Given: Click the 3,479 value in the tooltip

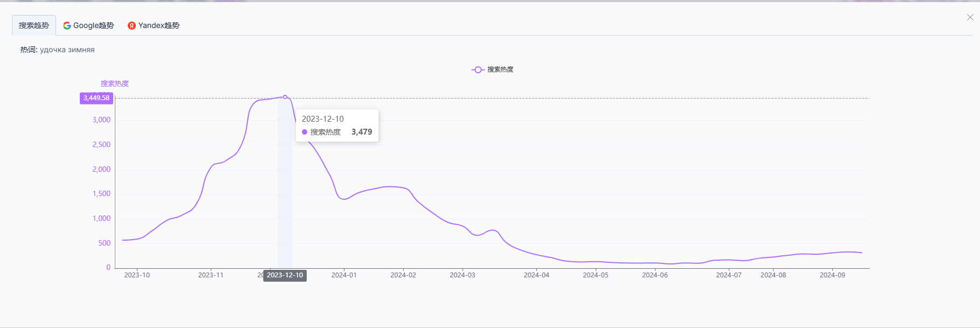Looking at the screenshot, I should [362, 132].
